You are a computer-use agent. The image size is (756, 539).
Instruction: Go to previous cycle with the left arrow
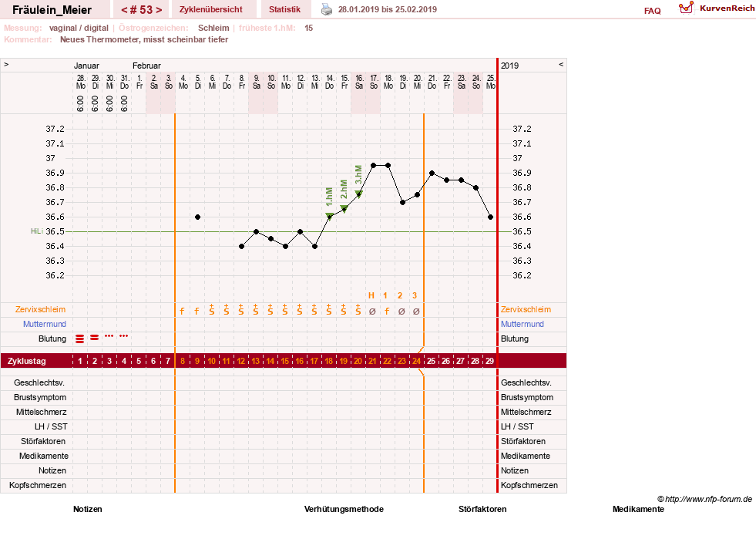124,10
